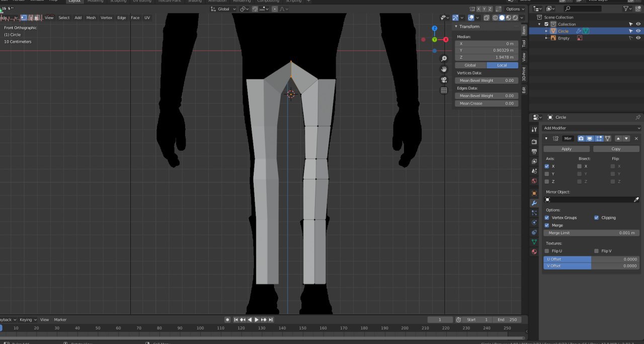Open the Face menu
This screenshot has width=644, height=344.
pos(135,18)
